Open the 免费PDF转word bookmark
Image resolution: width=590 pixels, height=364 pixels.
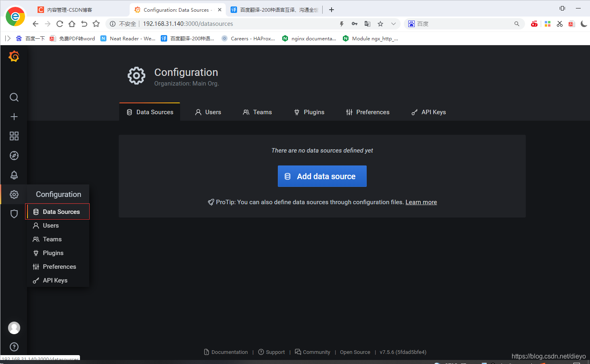pyautogui.click(x=72, y=38)
